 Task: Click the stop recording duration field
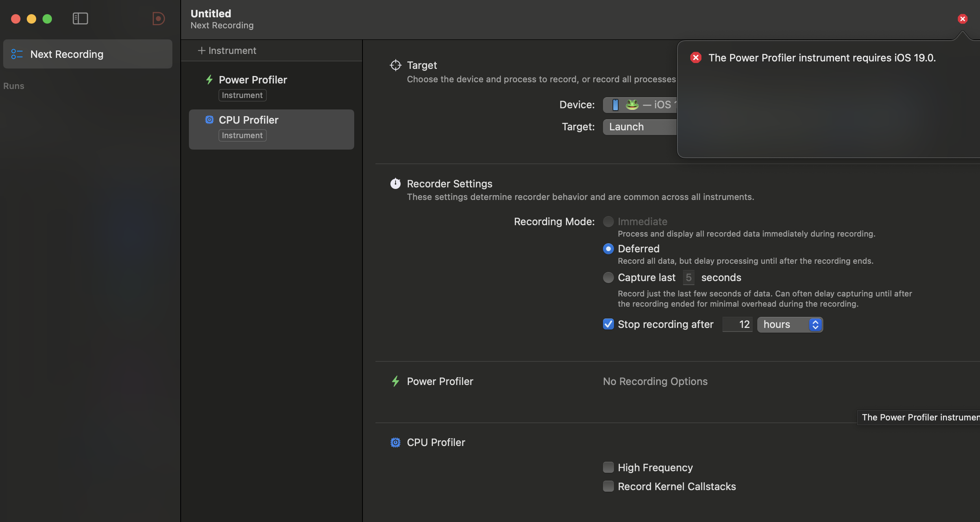(737, 324)
